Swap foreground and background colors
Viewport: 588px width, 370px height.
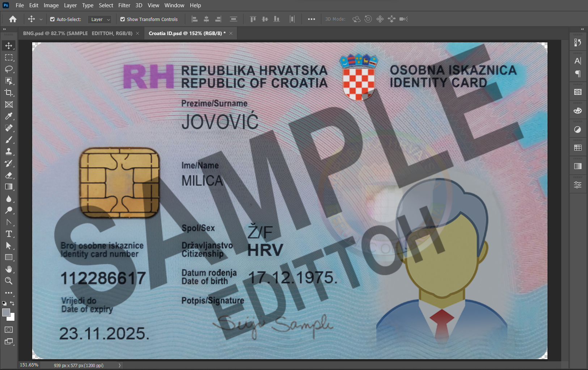(x=12, y=303)
